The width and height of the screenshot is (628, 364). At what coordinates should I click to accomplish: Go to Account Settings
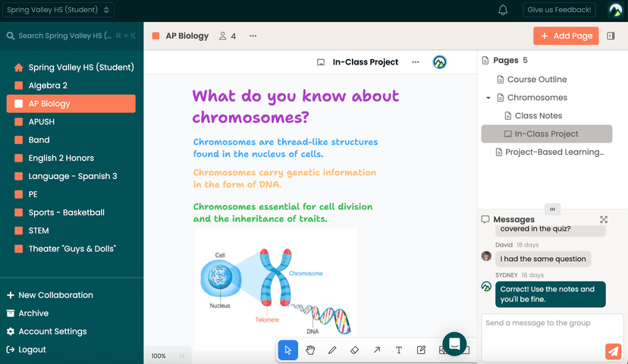click(x=52, y=331)
